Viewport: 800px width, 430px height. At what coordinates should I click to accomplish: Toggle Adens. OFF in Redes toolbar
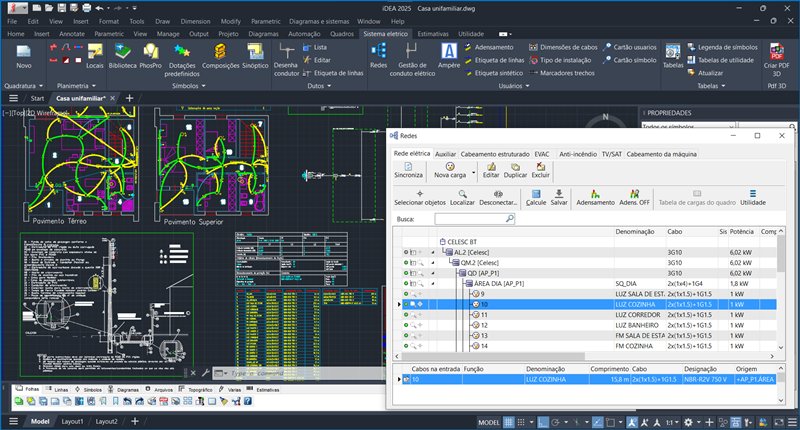point(634,197)
